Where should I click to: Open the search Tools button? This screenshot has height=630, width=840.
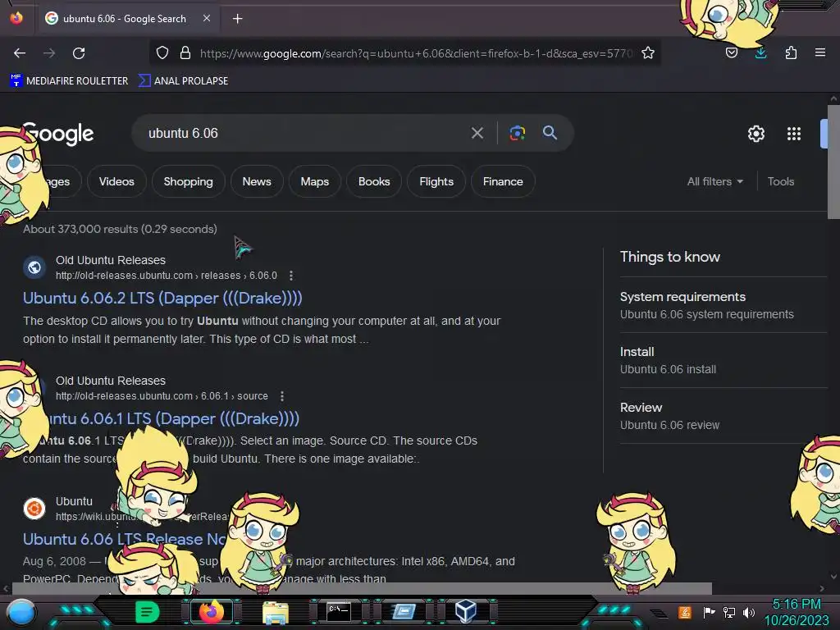[781, 181]
